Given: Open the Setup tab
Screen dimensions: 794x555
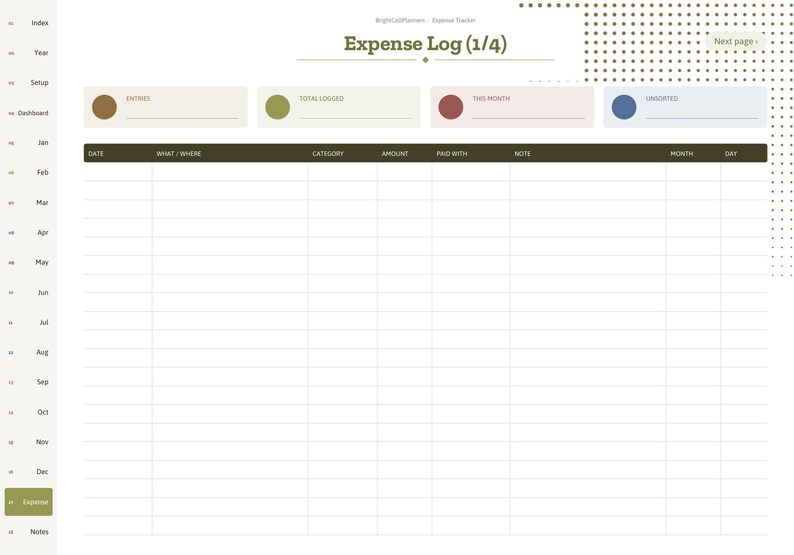Looking at the screenshot, I should pos(28,83).
